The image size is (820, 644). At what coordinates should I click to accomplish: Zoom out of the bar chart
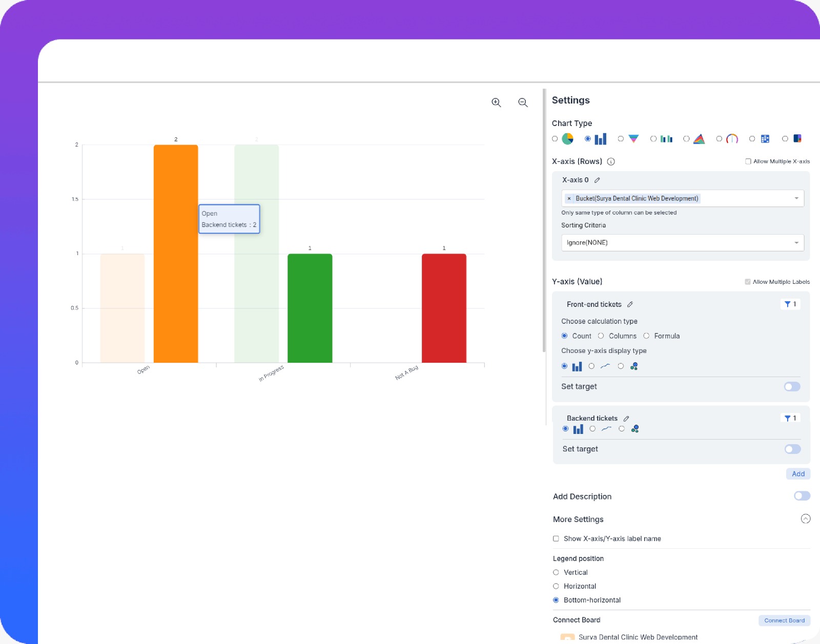[x=523, y=102]
